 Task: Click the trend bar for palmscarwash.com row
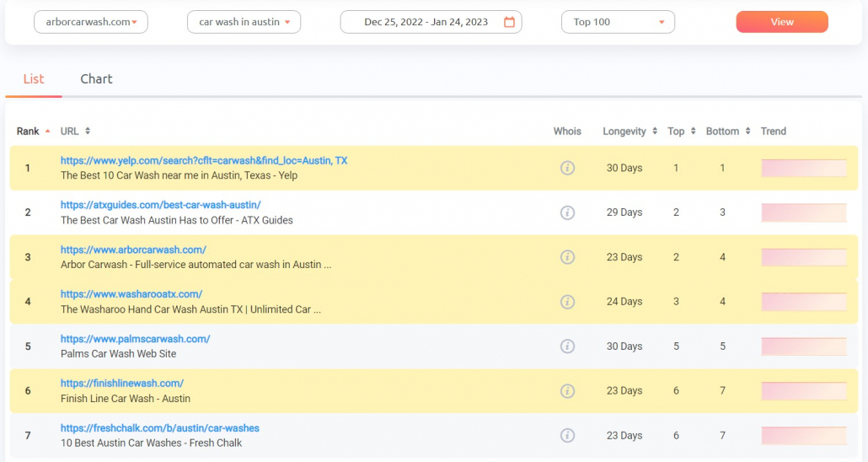pyautogui.click(x=804, y=346)
